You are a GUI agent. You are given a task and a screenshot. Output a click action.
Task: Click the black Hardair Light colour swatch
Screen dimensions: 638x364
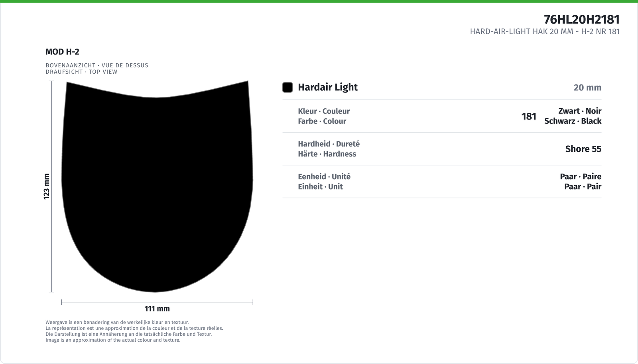tap(287, 87)
